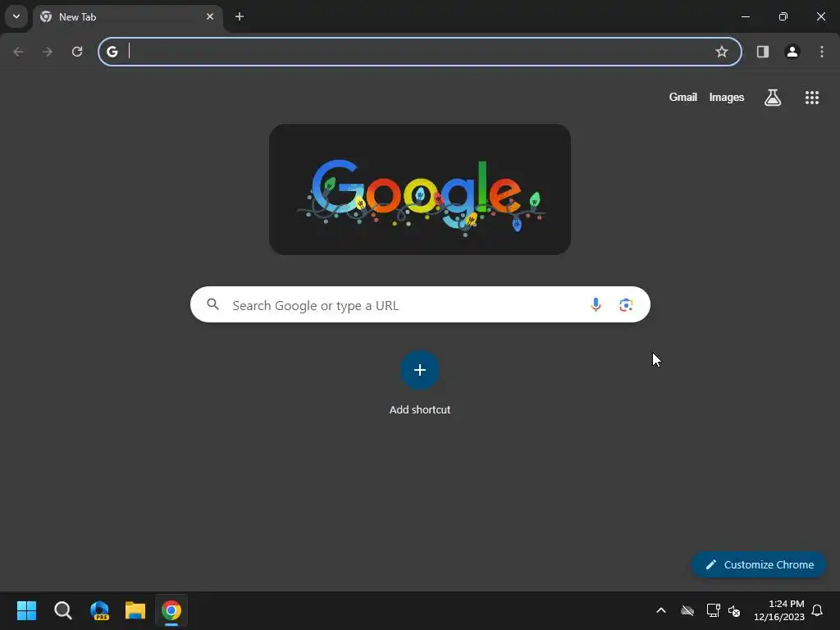Open Chrome three-dot menu
Image resolution: width=840 pixels, height=630 pixels.
coord(822,52)
